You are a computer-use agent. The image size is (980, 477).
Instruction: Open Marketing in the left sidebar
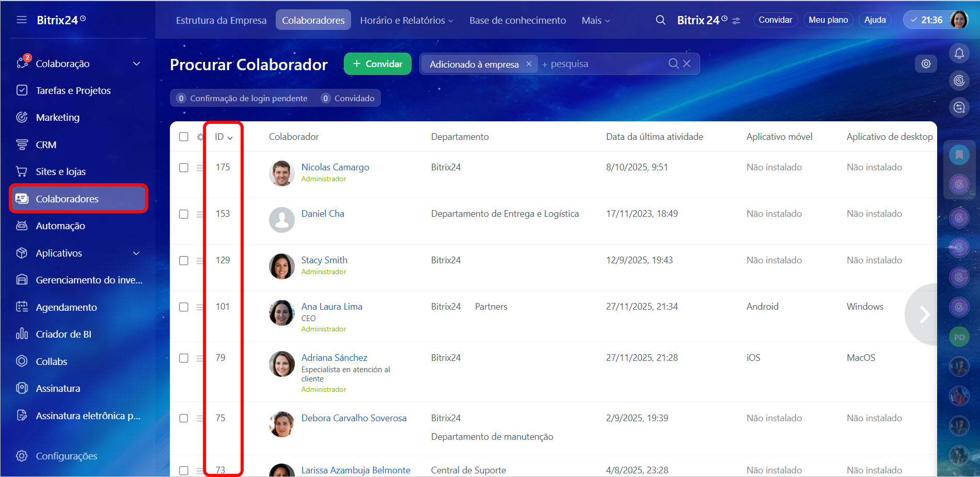click(57, 117)
